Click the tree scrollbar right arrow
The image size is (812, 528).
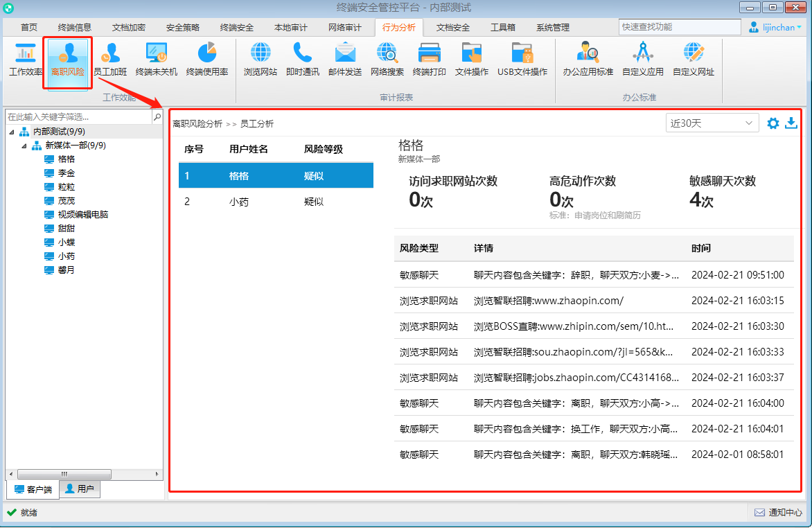point(157,473)
